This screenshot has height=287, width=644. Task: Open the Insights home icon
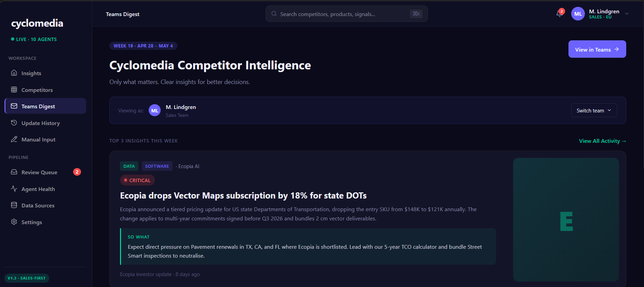click(x=14, y=73)
